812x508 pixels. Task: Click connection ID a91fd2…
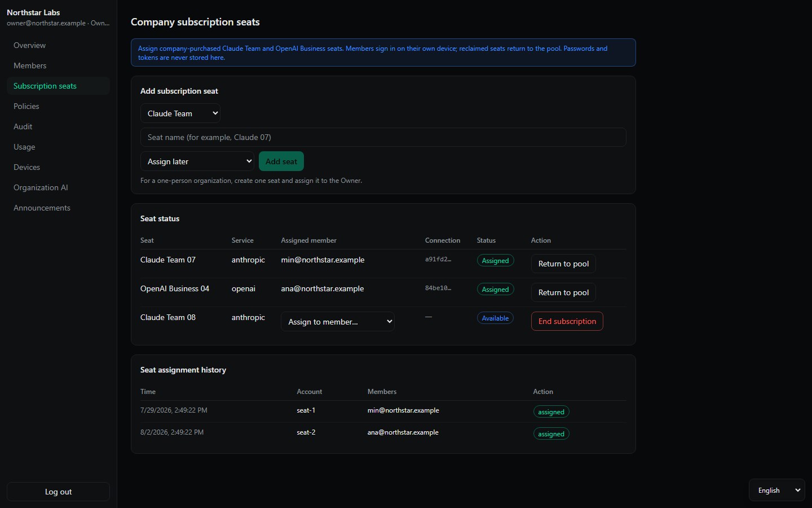click(438, 259)
